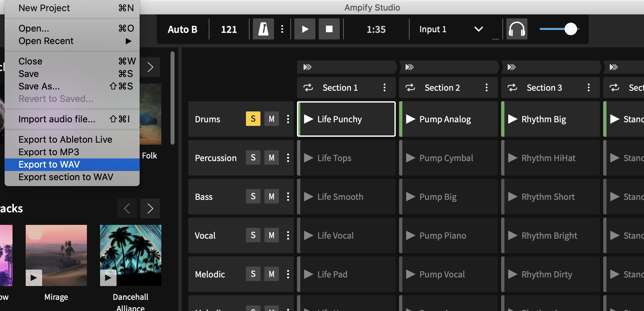Open Drums track options menu
644x311 pixels.
click(288, 119)
